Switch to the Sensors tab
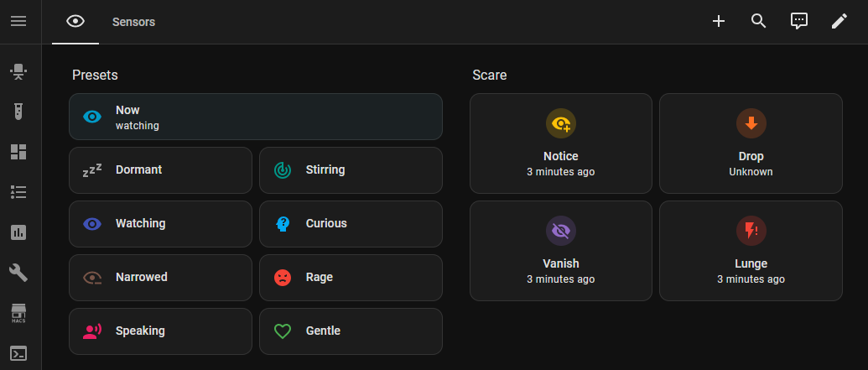The width and height of the screenshot is (868, 370). 133,22
